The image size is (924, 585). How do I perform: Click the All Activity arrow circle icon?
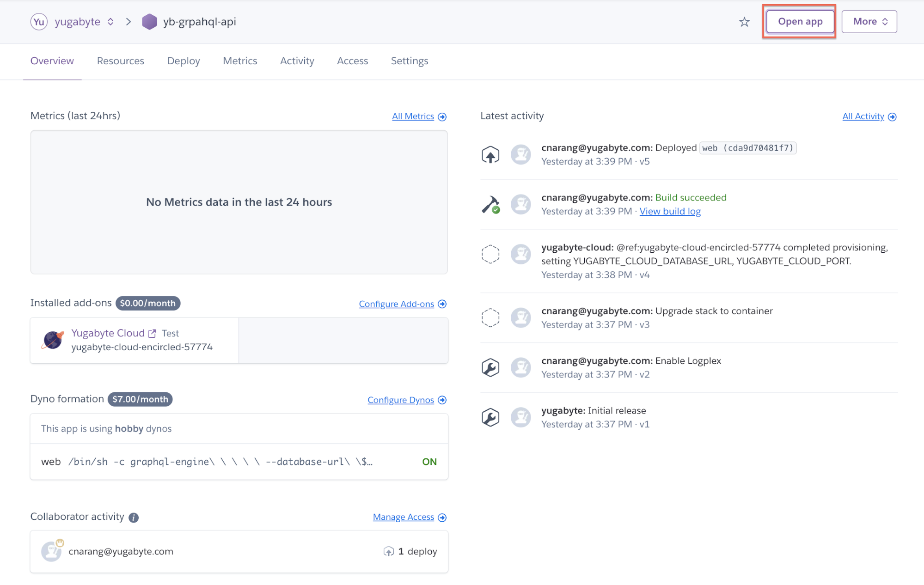point(892,117)
